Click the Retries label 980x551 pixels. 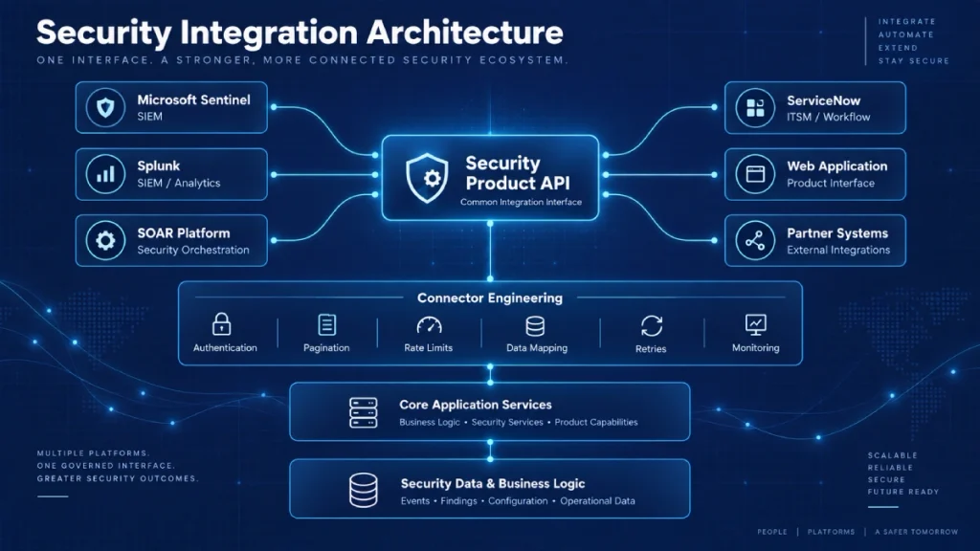(651, 349)
